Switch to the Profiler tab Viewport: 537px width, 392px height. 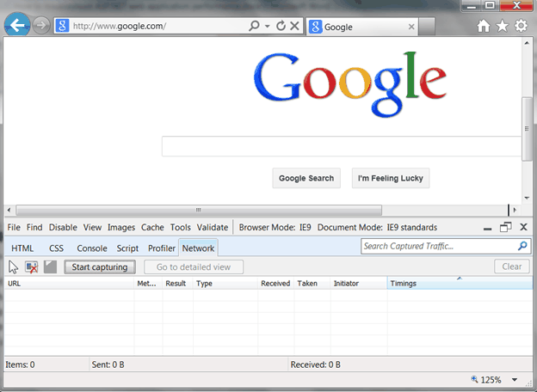click(x=162, y=248)
